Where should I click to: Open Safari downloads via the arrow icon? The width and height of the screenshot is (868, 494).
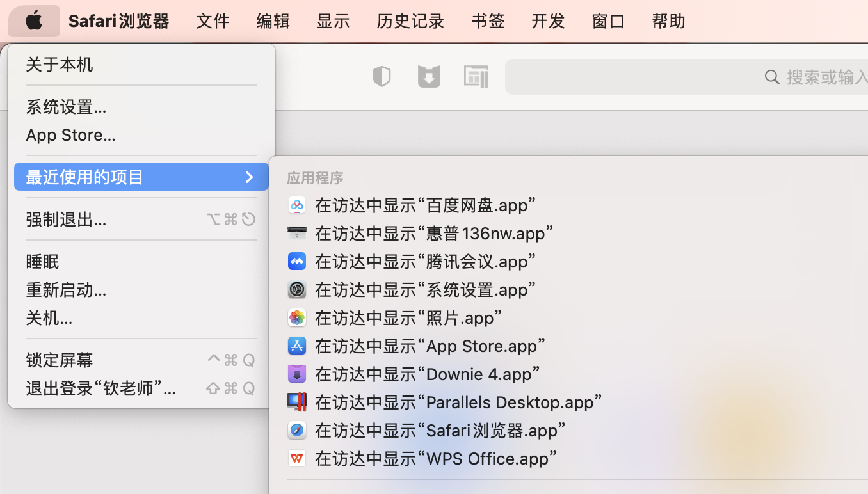coord(429,76)
